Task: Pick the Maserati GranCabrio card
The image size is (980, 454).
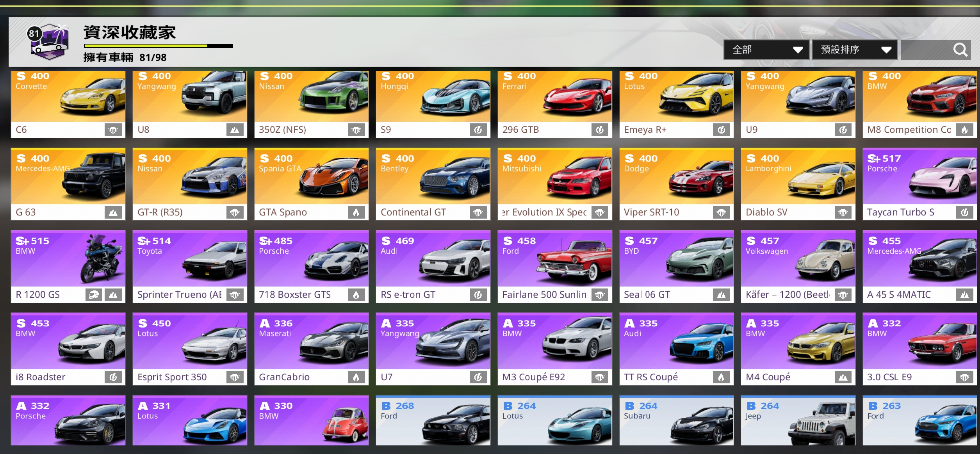Action: (311, 349)
